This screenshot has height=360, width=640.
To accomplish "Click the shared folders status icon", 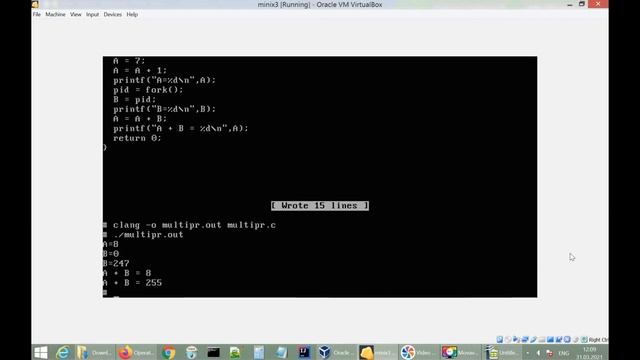I will (x=542, y=340).
